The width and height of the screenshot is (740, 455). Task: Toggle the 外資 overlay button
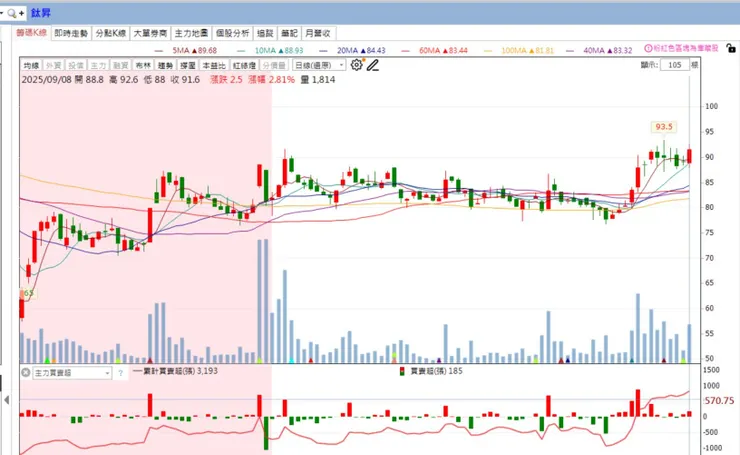point(53,65)
